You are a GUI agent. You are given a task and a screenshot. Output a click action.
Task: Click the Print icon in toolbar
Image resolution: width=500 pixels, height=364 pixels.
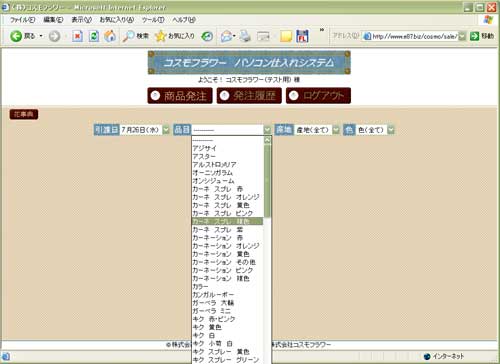click(x=245, y=36)
